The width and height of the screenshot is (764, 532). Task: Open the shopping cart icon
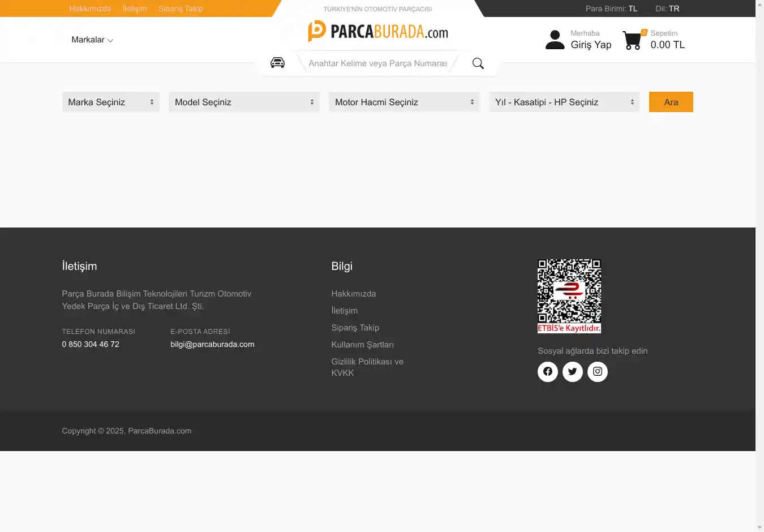click(x=632, y=40)
